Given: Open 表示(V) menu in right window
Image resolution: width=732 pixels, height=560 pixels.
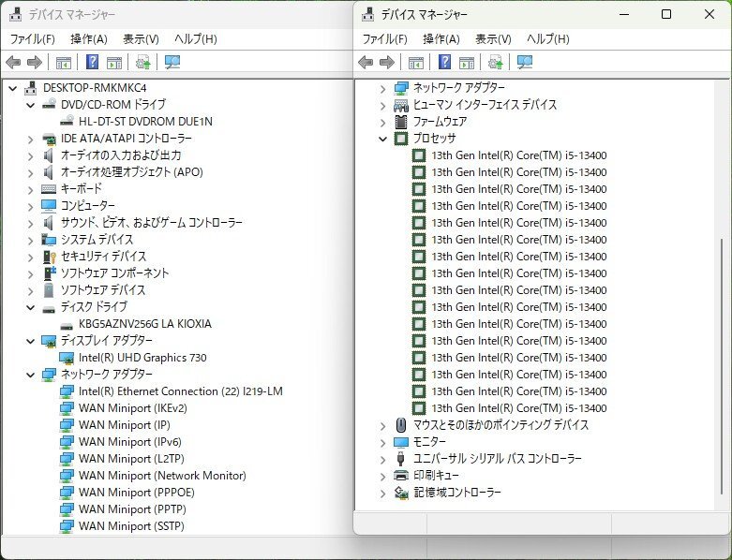Looking at the screenshot, I should click(x=493, y=39).
